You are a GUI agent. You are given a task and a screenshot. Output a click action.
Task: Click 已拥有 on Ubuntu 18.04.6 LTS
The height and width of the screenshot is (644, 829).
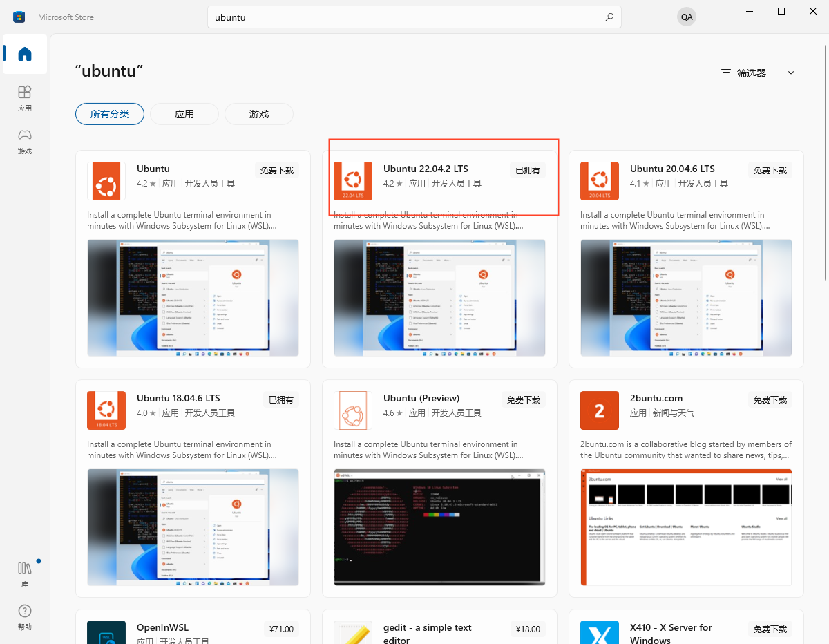pyautogui.click(x=281, y=399)
